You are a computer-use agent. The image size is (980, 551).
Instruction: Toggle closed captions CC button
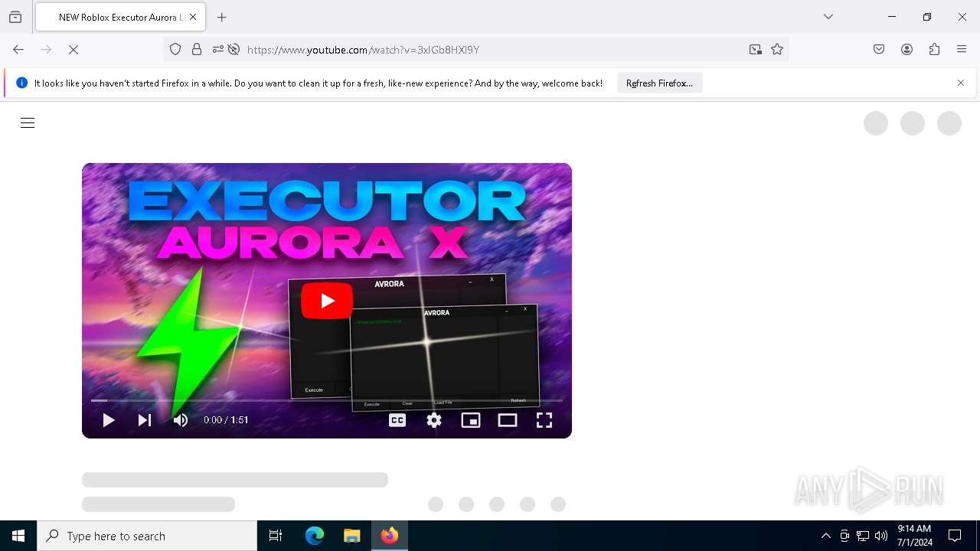tap(397, 420)
